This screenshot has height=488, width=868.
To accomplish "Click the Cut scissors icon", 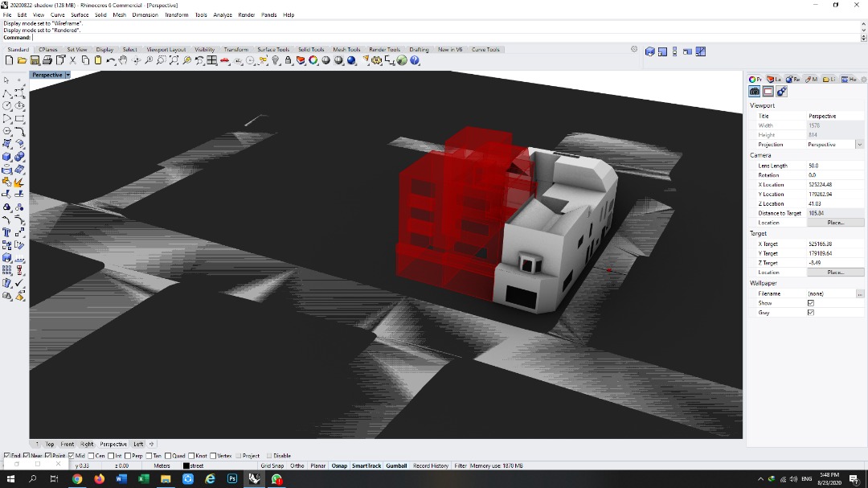I will click(72, 60).
